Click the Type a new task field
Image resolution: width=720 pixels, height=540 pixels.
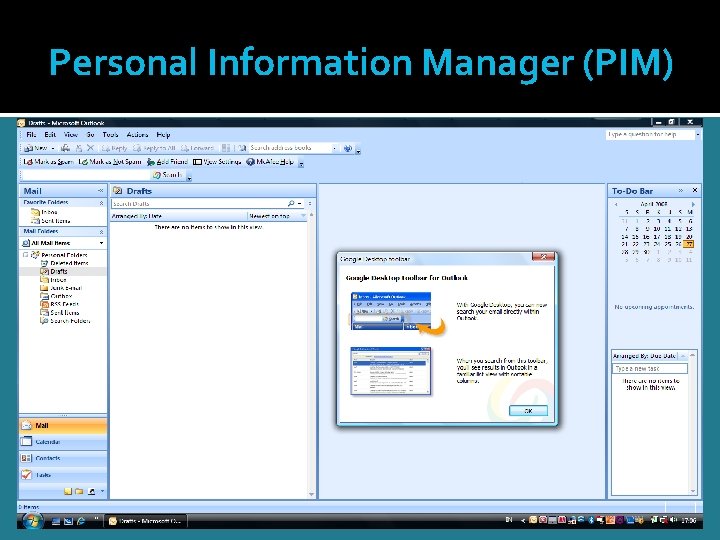650,369
